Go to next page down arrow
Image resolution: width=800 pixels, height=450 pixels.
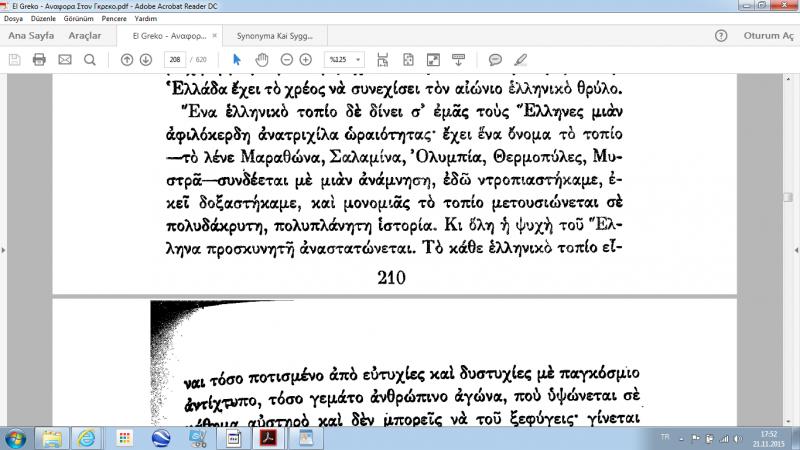[146, 60]
